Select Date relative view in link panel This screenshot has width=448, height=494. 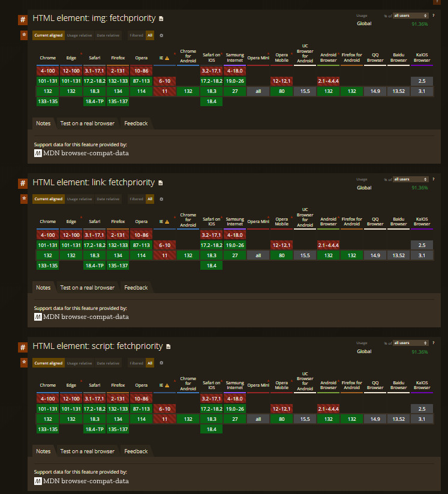(x=109, y=199)
